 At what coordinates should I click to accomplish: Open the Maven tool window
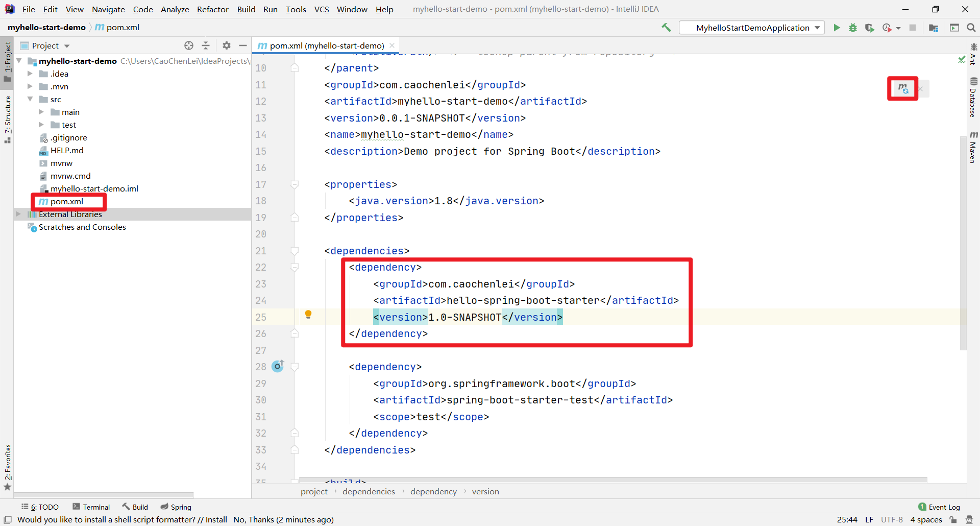(973, 147)
